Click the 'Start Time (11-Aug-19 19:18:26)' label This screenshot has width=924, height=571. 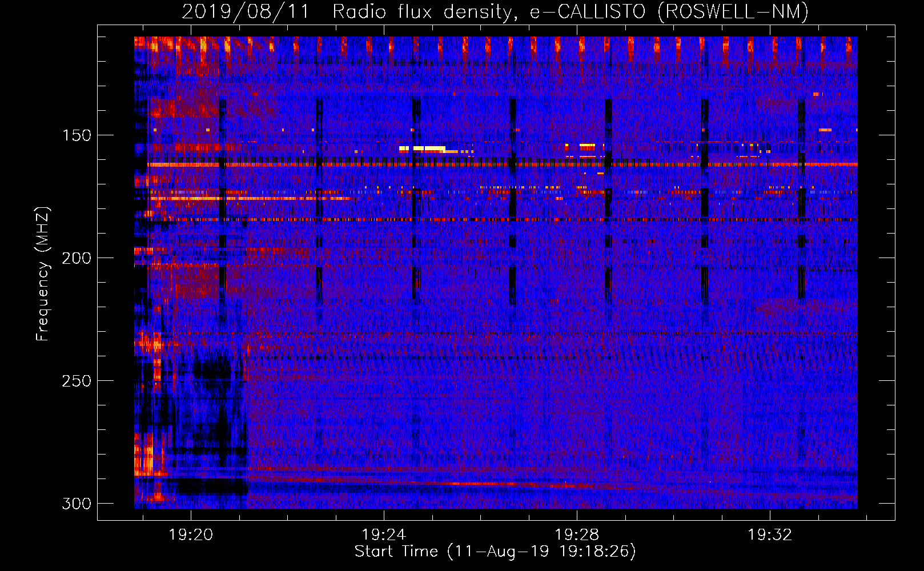(x=495, y=552)
